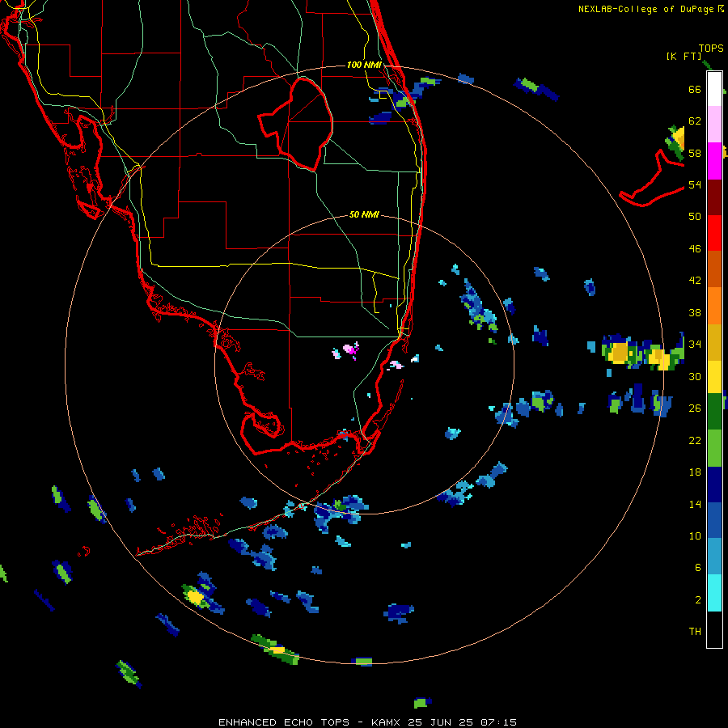Click the 6 legend value
This screenshot has width=728, height=728.
point(698,568)
